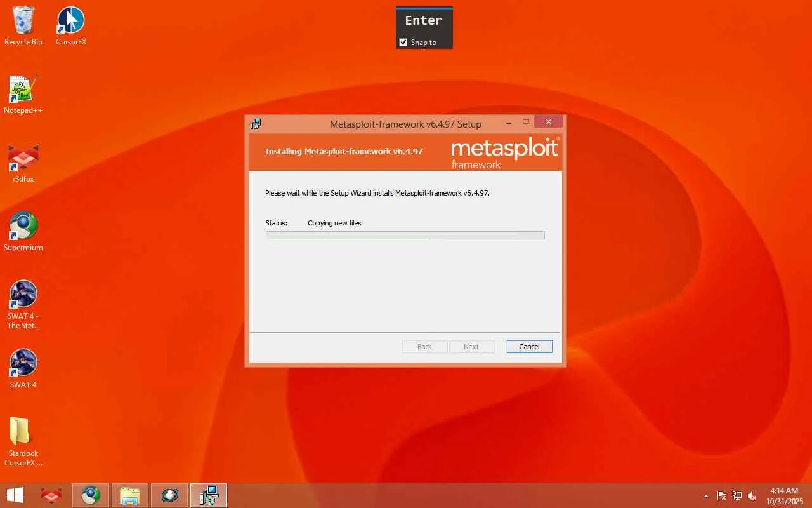Screen dimensions: 812x508
Task: Click the 'Please wait while the Setup Wizard' text
Action: pyautogui.click(x=377, y=193)
